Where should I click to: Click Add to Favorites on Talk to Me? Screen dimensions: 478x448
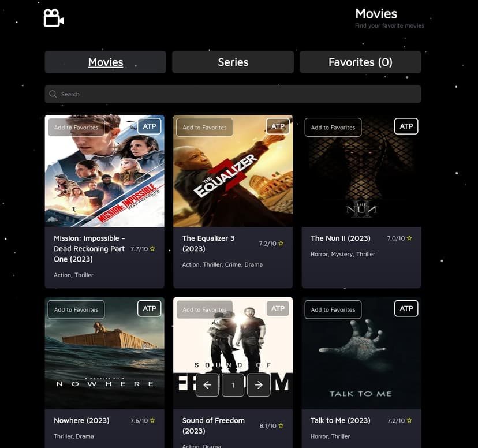click(333, 309)
